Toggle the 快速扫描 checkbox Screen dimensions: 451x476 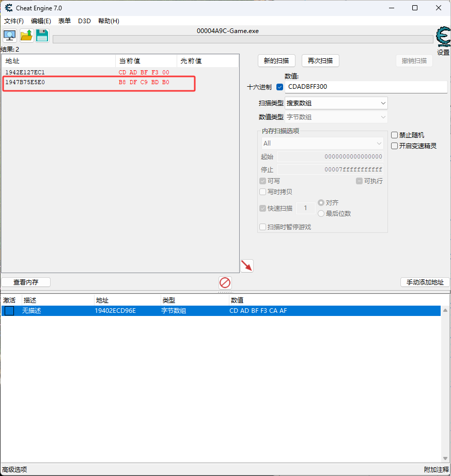[x=263, y=209]
